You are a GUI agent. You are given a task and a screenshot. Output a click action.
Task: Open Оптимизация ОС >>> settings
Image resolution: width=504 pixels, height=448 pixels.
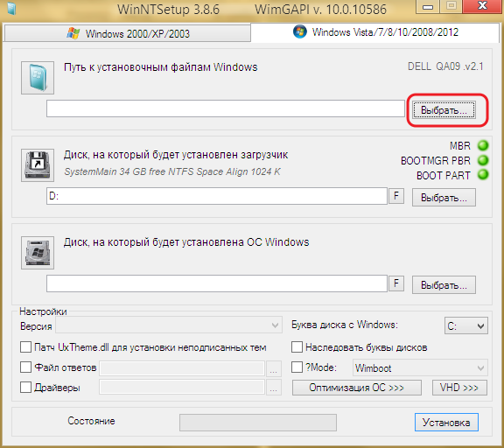pyautogui.click(x=357, y=388)
